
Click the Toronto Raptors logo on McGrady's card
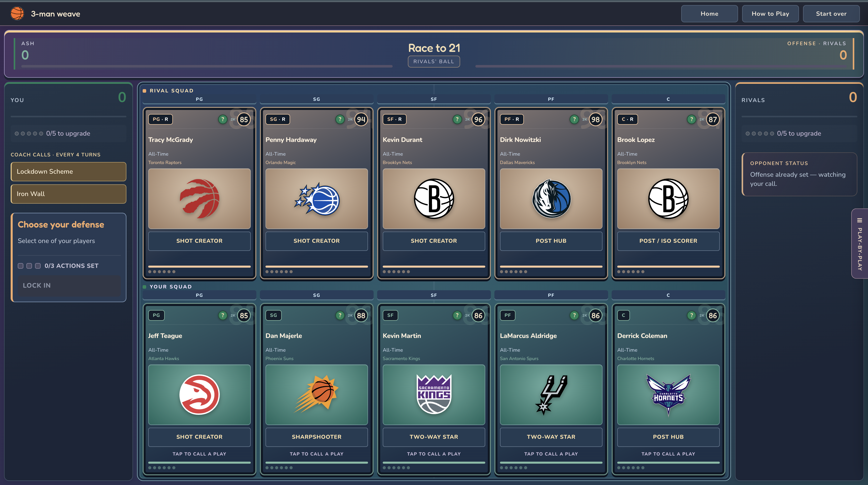(199, 199)
